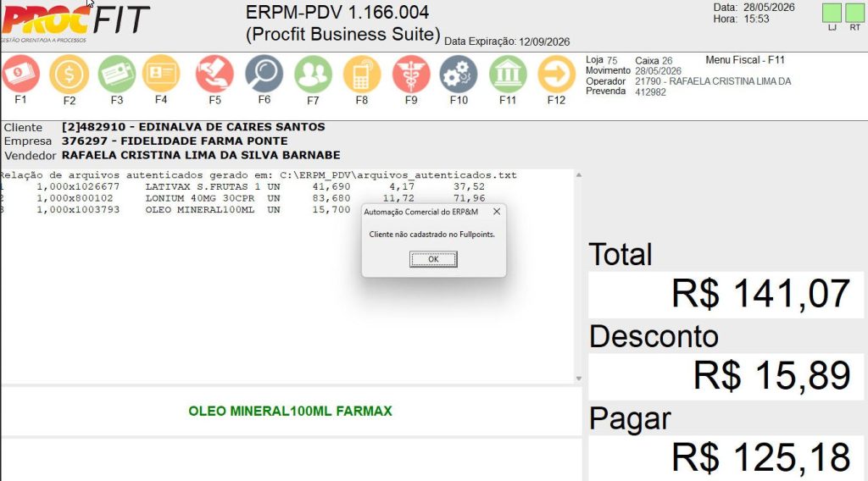Click the dialog message Cliente não cadastrado
This screenshot has height=481, width=868.
click(x=431, y=235)
